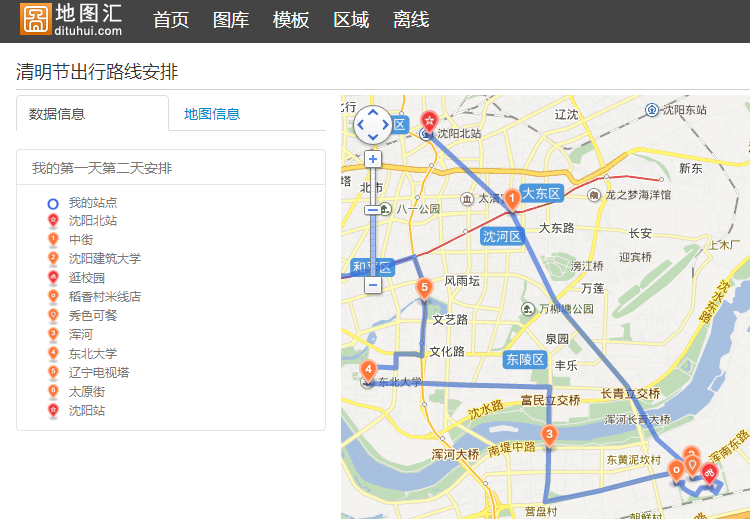Open 图库 in the top navigation
The image size is (750, 519).
tap(231, 20)
